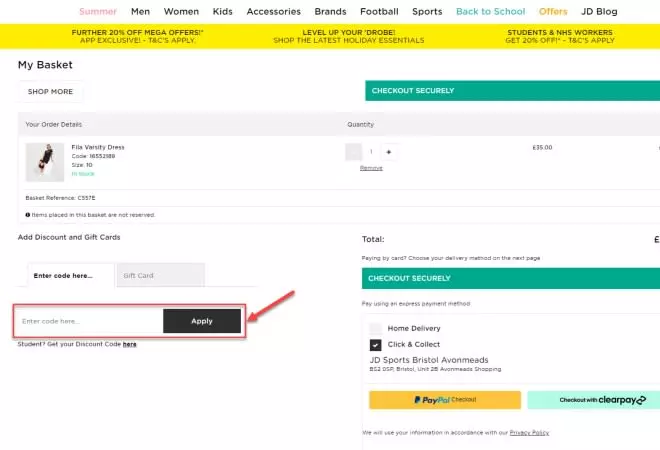Click the Fila Varsity Dress thumbnail
Viewport: 660px width, 450px height.
(x=45, y=161)
